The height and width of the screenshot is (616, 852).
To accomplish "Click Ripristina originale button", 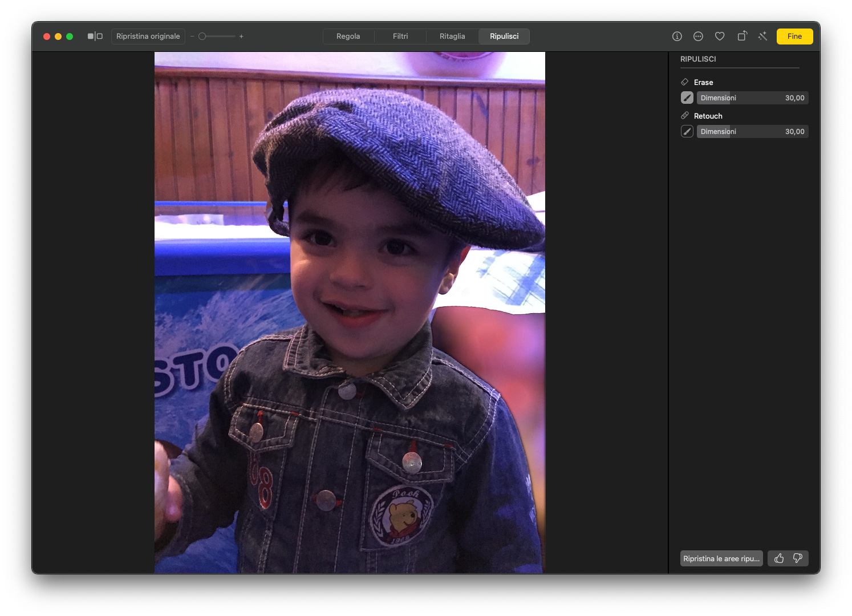I will [148, 37].
